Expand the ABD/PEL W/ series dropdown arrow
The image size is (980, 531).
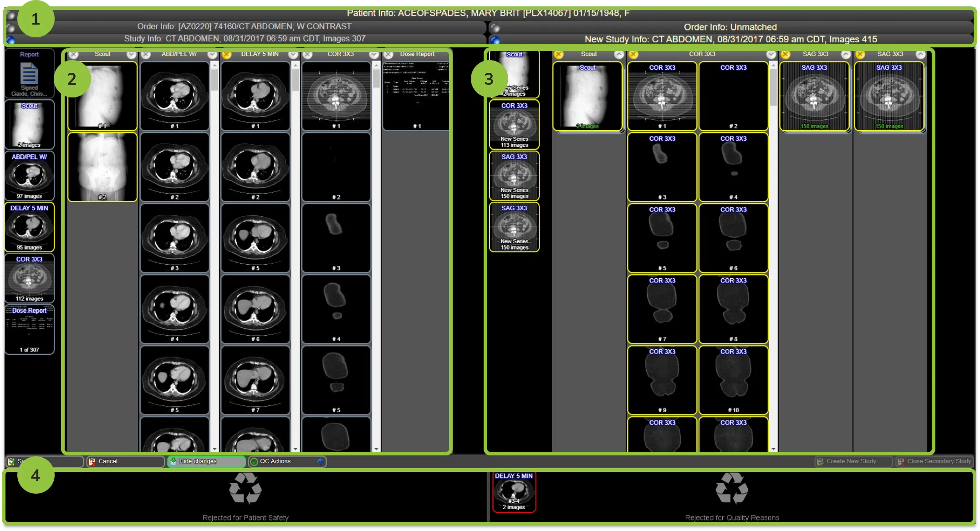click(x=212, y=55)
